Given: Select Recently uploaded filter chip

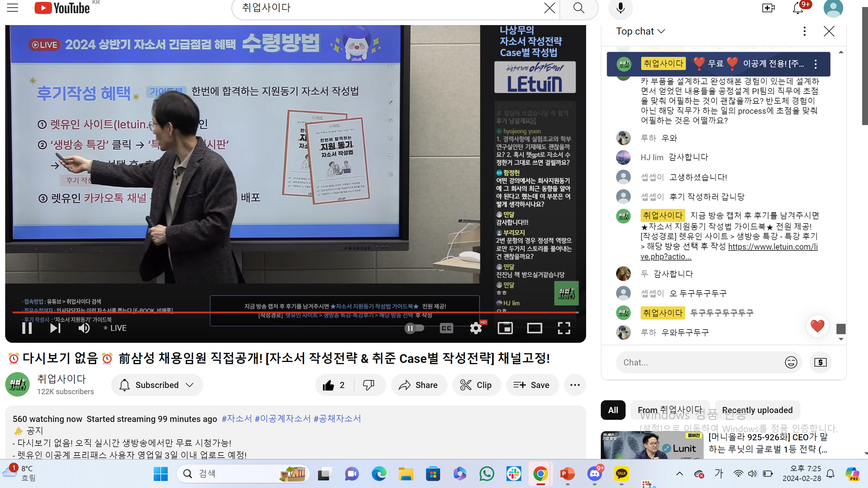Looking at the screenshot, I should click(757, 410).
